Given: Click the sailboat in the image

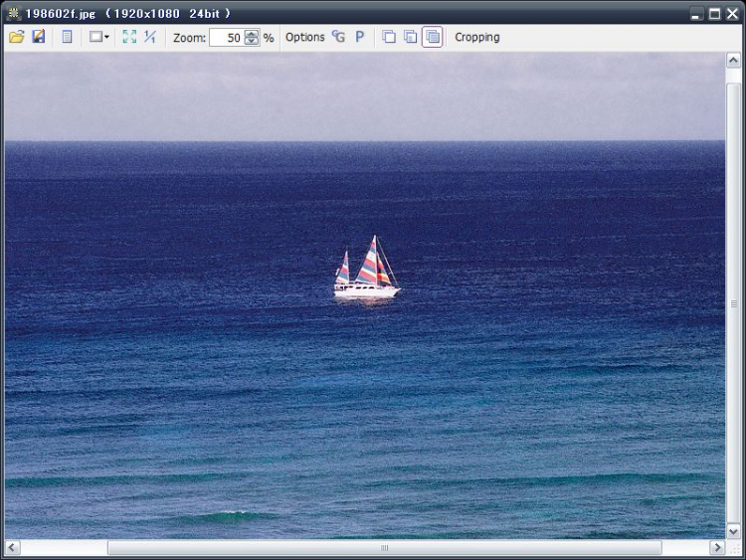Looking at the screenshot, I should click(x=367, y=268).
